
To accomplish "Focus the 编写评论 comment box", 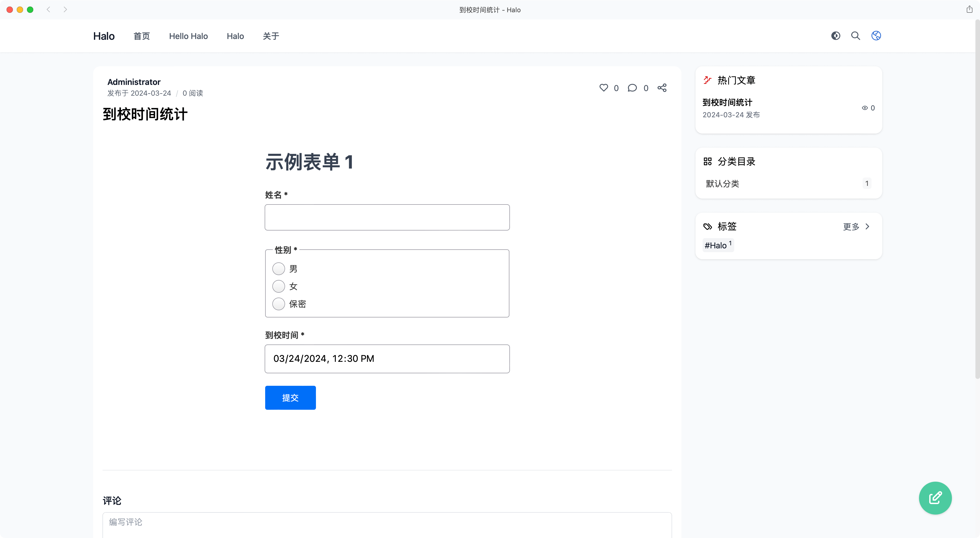I will [387, 525].
